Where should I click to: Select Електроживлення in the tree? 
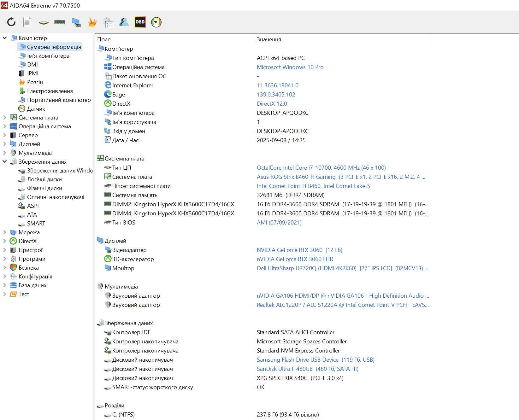[x=50, y=91]
